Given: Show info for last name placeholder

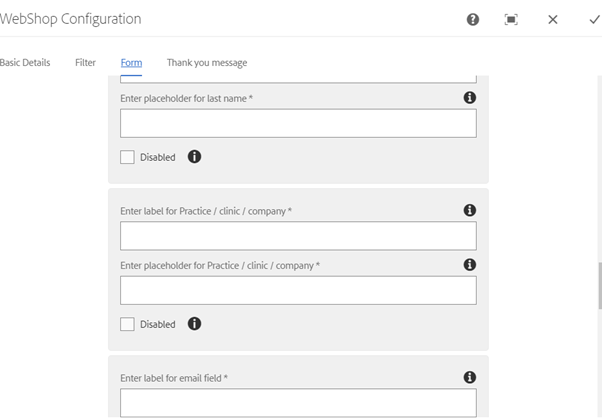Looking at the screenshot, I should (x=470, y=98).
